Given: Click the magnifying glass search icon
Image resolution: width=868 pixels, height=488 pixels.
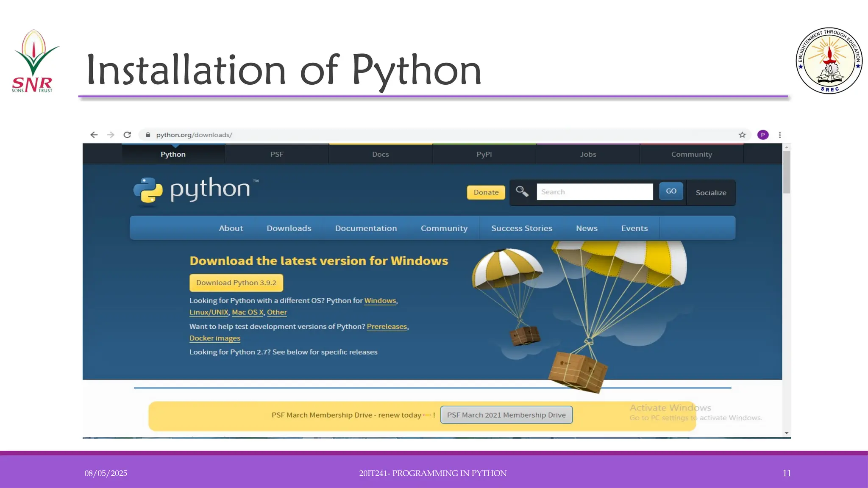Looking at the screenshot, I should [x=522, y=191].
